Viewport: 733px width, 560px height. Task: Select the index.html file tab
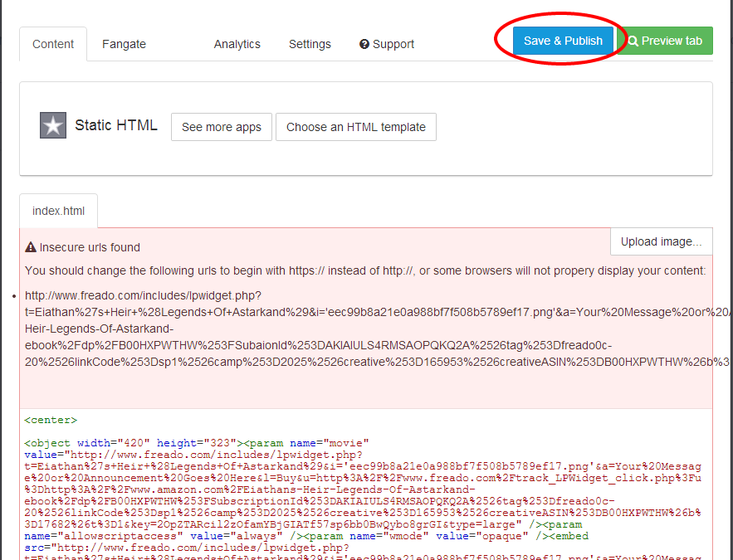pyautogui.click(x=58, y=211)
